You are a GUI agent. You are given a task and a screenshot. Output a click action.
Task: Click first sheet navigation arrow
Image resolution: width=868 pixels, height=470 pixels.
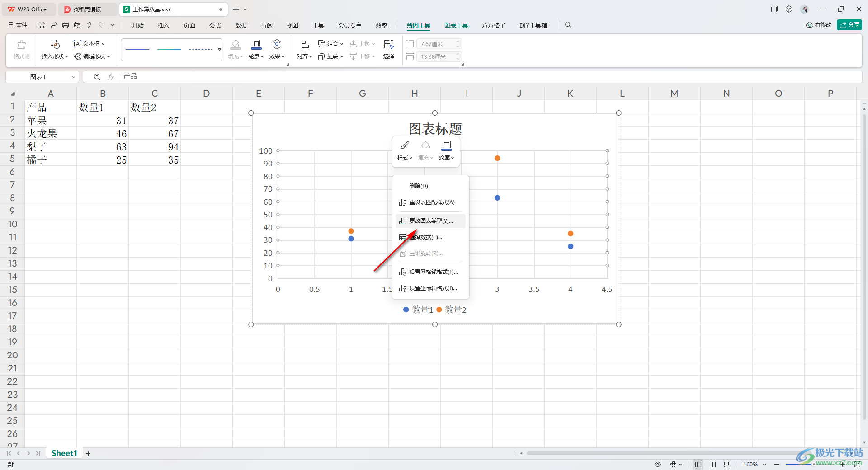pos(9,453)
